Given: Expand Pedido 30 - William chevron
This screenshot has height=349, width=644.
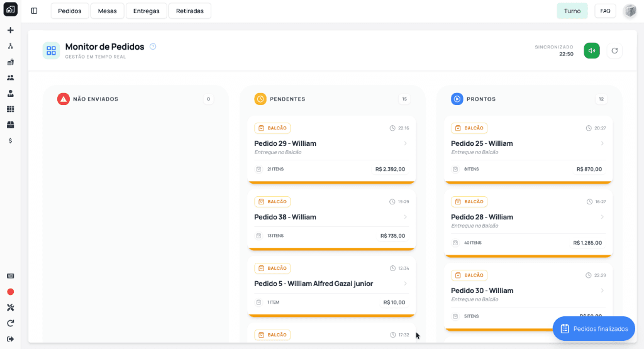Looking at the screenshot, I should (x=602, y=291).
